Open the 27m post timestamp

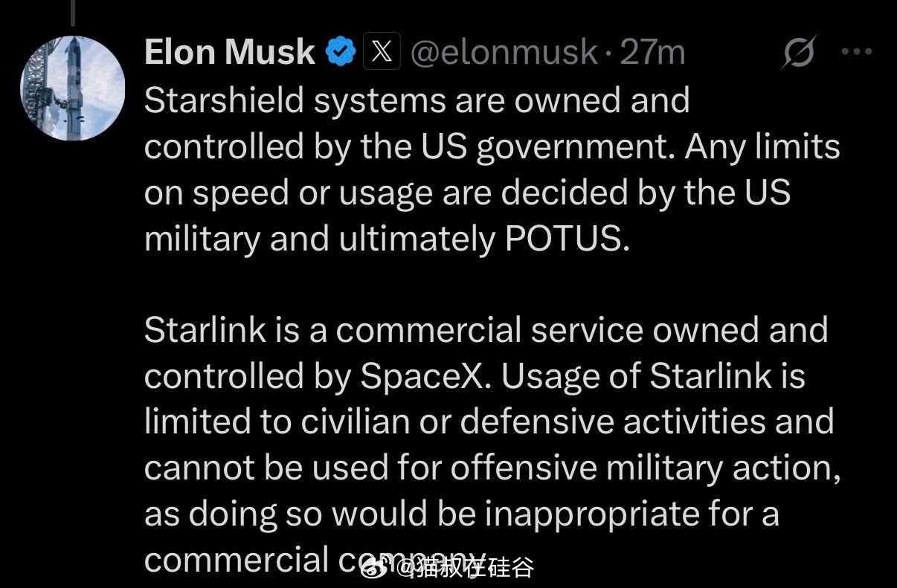(x=652, y=53)
